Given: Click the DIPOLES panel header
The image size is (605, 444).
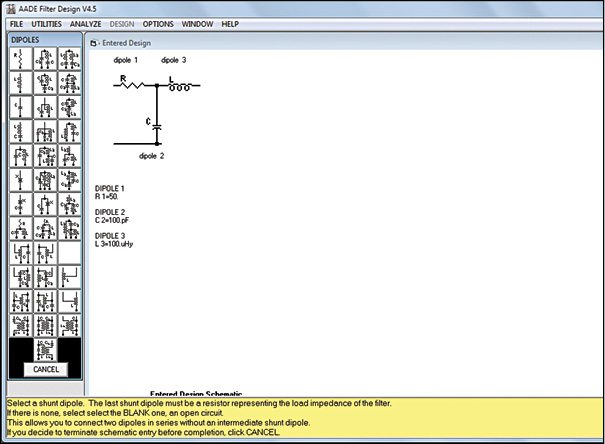Looking at the screenshot, I should point(41,39).
